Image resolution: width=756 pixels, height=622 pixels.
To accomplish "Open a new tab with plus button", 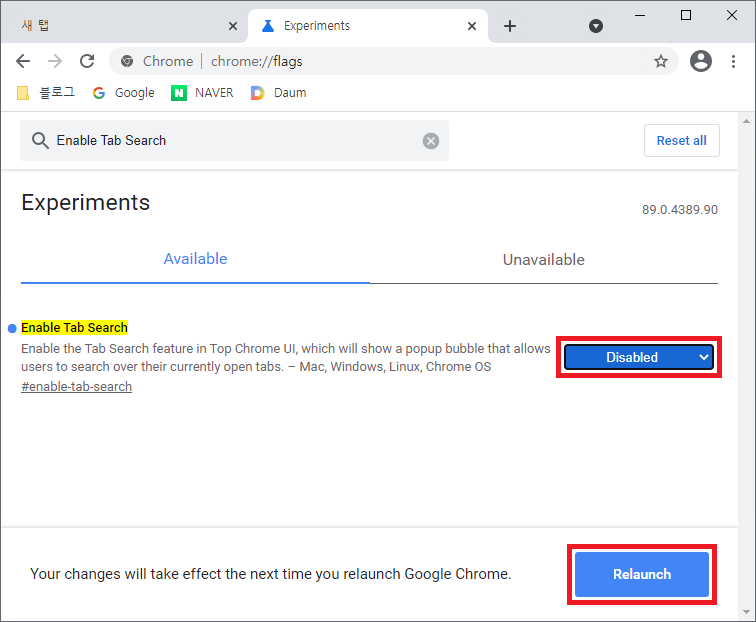I will pos(510,26).
